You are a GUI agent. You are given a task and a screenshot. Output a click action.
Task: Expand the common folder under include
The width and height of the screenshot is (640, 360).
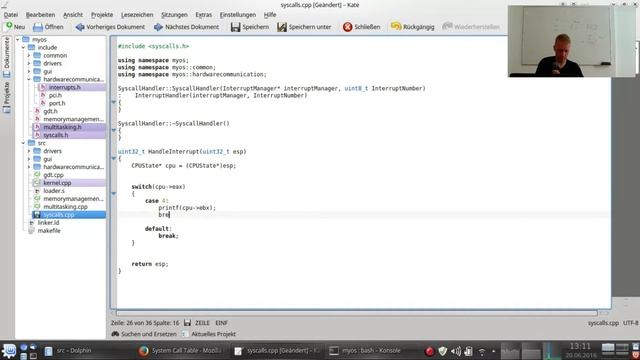29,56
